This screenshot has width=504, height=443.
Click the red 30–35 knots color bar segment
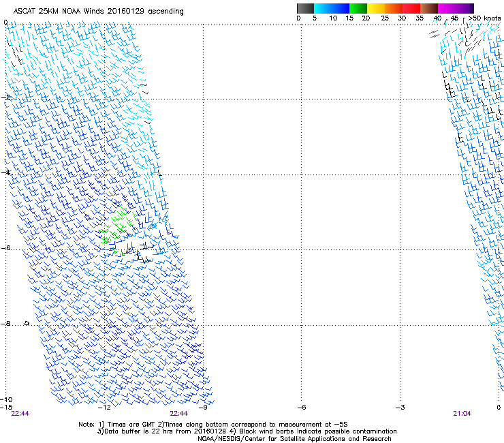point(411,8)
